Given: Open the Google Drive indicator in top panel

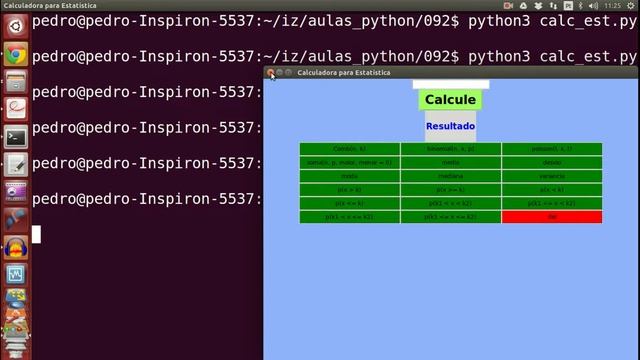Looking at the screenshot, I should click(x=523, y=6).
